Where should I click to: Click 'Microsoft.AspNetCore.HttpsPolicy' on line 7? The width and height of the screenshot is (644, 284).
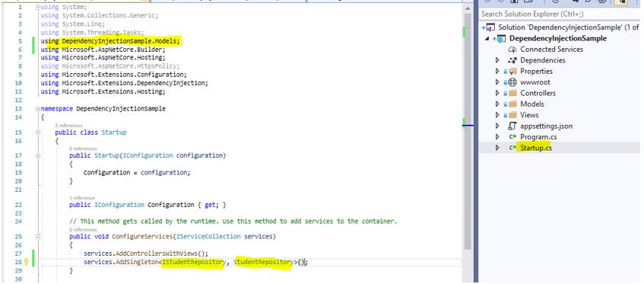(x=119, y=66)
